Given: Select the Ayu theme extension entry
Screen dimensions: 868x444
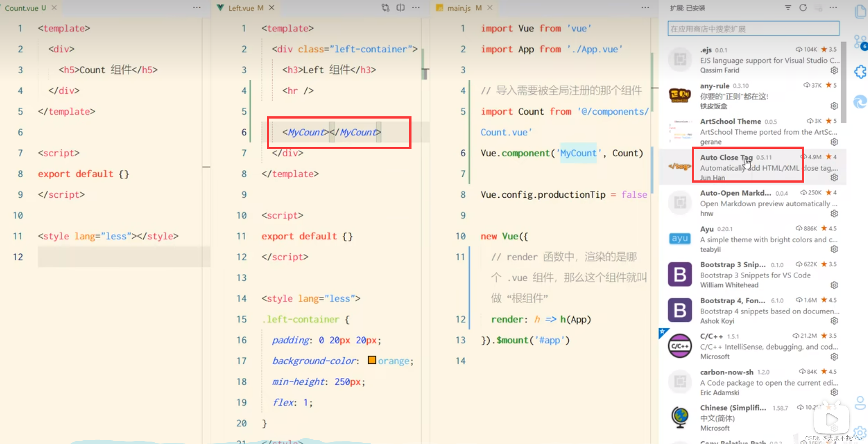Looking at the screenshot, I should (x=753, y=239).
